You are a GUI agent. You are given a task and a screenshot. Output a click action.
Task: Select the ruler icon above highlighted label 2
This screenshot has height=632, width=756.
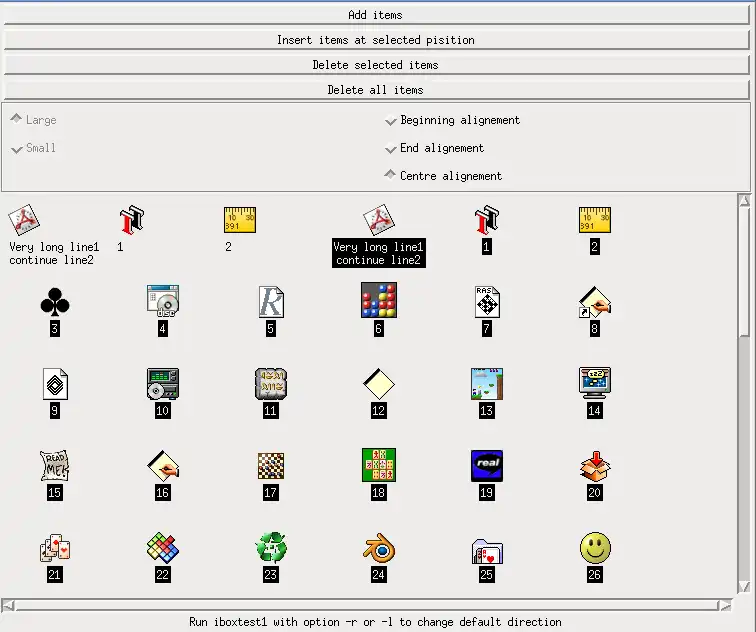click(594, 220)
